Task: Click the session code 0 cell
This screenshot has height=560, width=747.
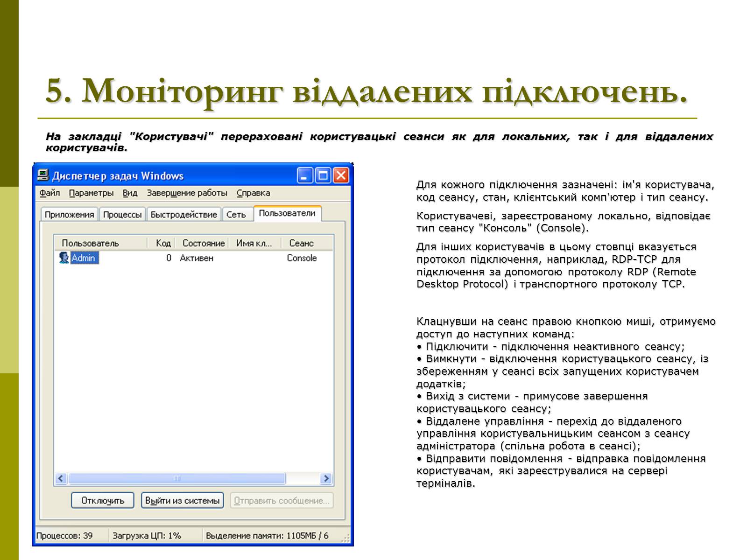Action: pos(169,258)
